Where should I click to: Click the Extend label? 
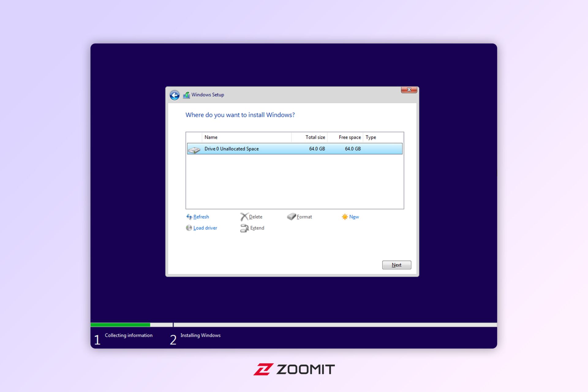pos(257,228)
